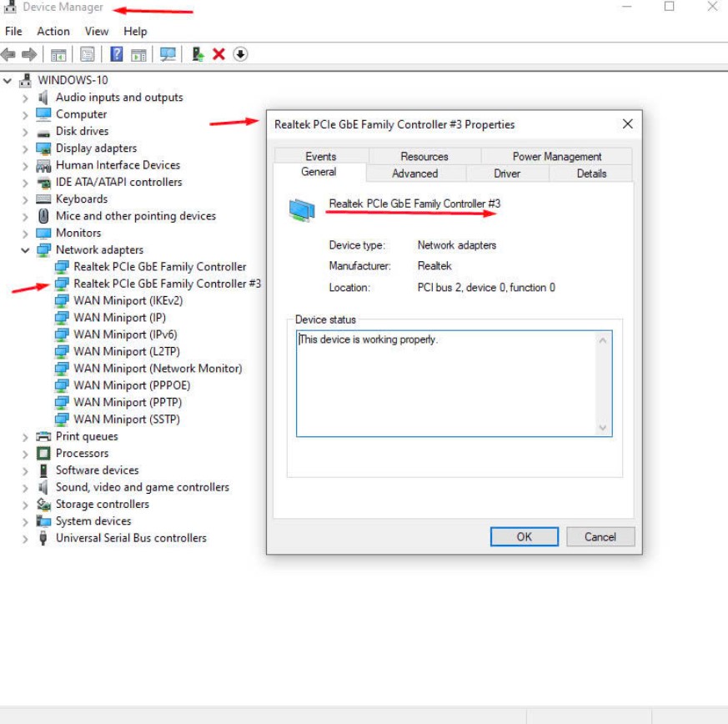Expand the Print queues category chevron
728x724 pixels.
25,437
